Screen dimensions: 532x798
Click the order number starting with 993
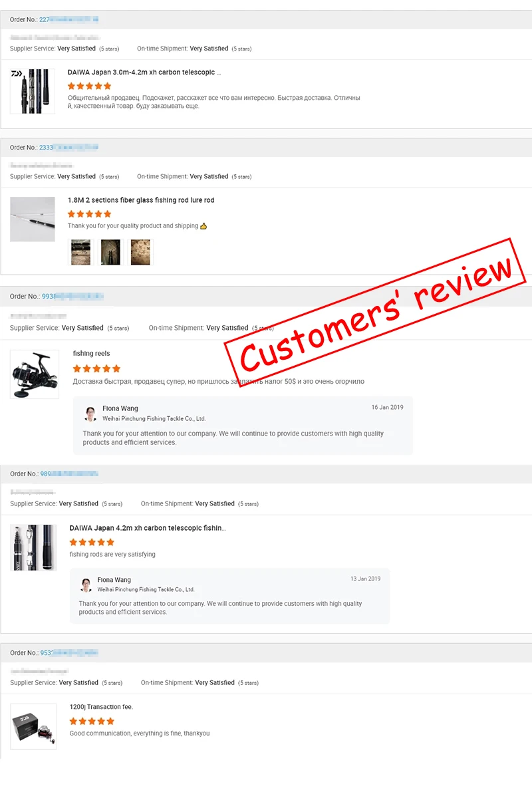pos(72,296)
